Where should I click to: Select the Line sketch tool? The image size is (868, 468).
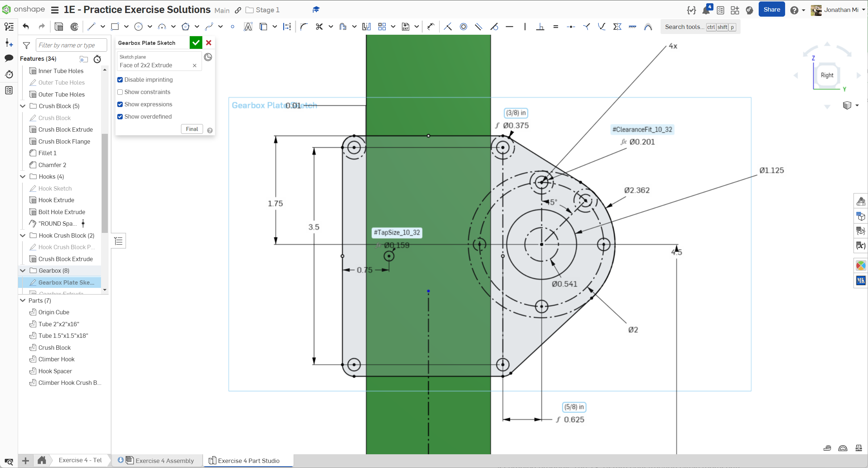click(x=91, y=26)
